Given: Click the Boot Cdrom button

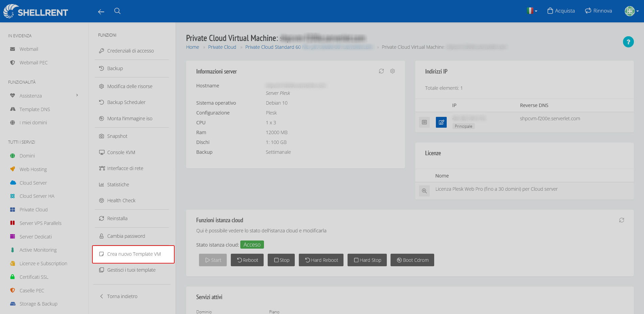Looking at the screenshot, I should 412,260.
